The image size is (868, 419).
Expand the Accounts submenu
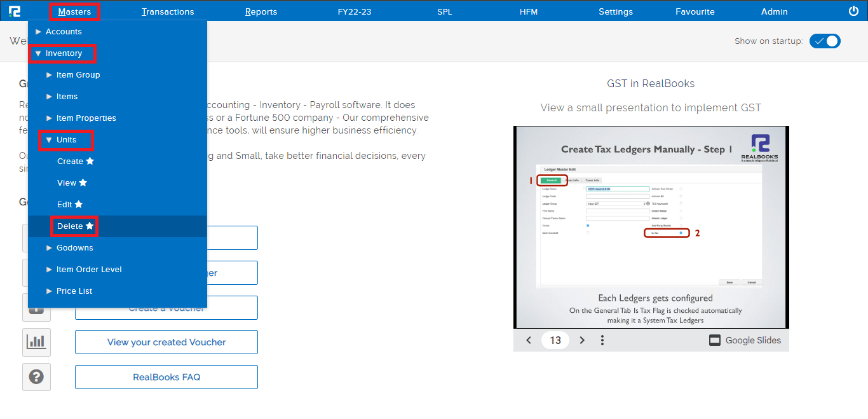click(64, 32)
